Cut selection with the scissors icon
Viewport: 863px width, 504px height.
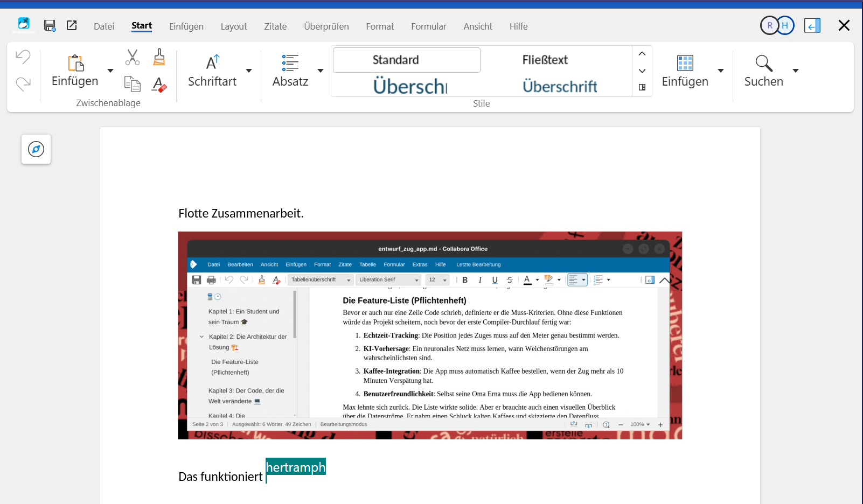(x=132, y=57)
